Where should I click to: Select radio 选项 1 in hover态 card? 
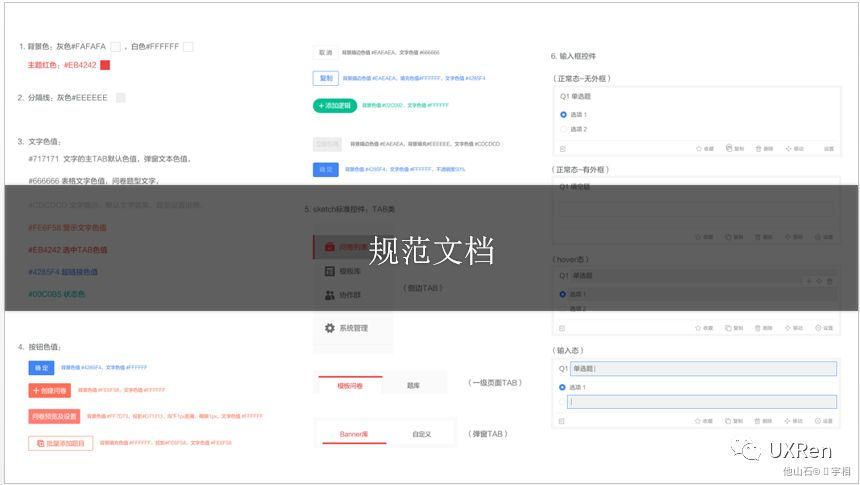tap(563, 295)
